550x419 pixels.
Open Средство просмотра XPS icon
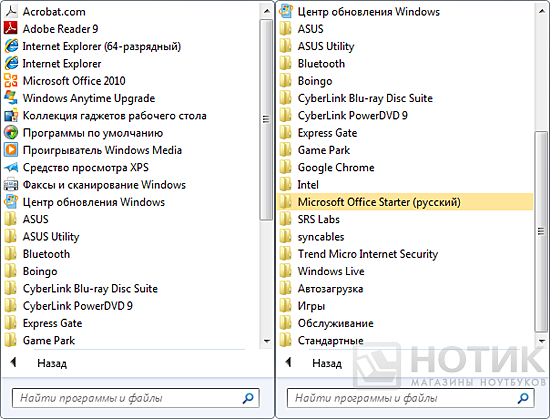point(11,167)
